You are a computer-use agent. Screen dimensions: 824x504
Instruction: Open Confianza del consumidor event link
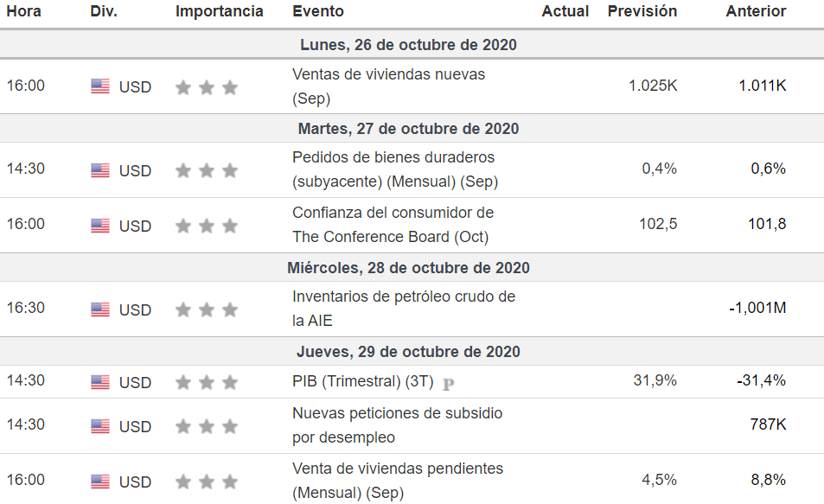[393, 213]
